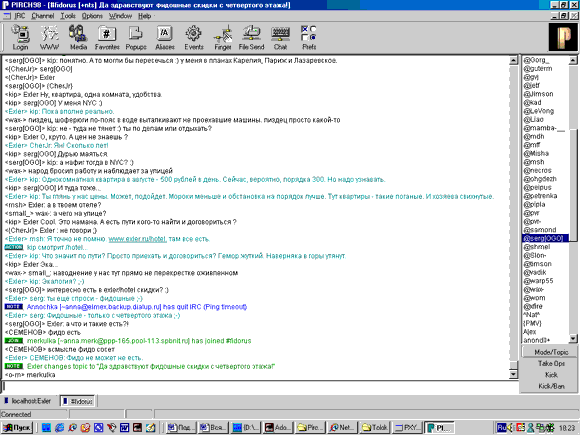This screenshot has width=580, height=435.
Task: Open the www.exler.ru/hotel link in chat
Action: (137, 239)
